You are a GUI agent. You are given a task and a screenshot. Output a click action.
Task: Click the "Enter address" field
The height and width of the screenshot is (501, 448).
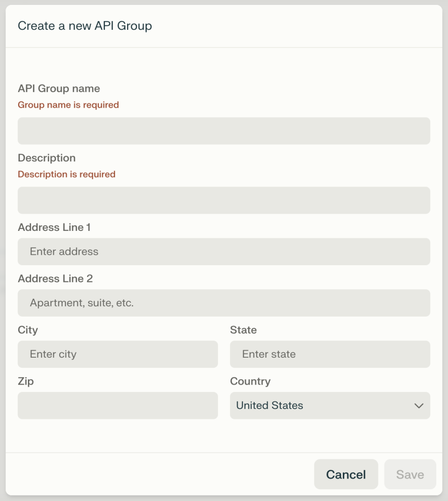(224, 251)
